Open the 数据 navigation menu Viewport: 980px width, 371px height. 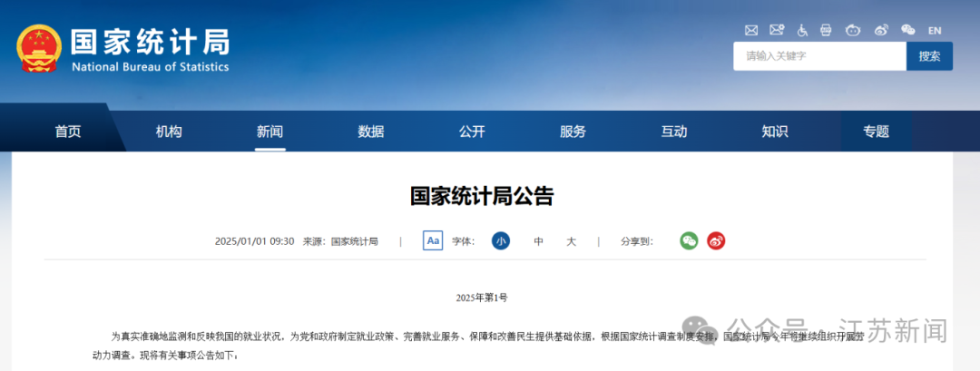pos(370,132)
